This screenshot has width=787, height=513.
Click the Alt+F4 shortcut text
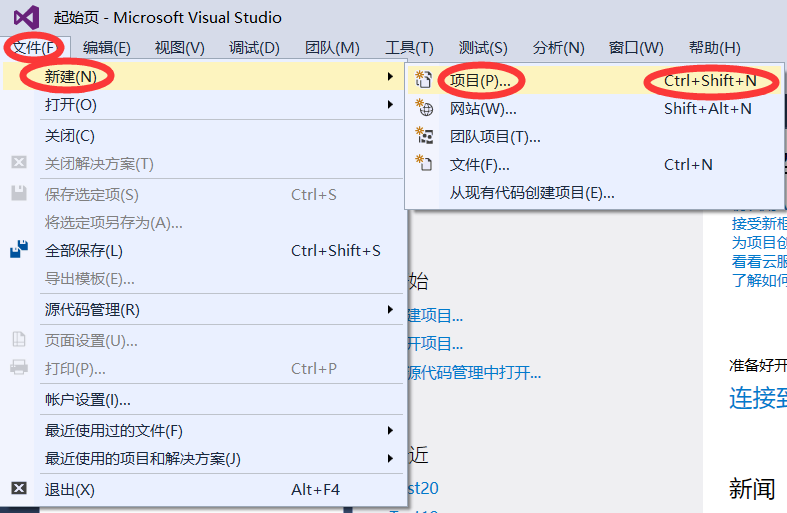(x=315, y=489)
